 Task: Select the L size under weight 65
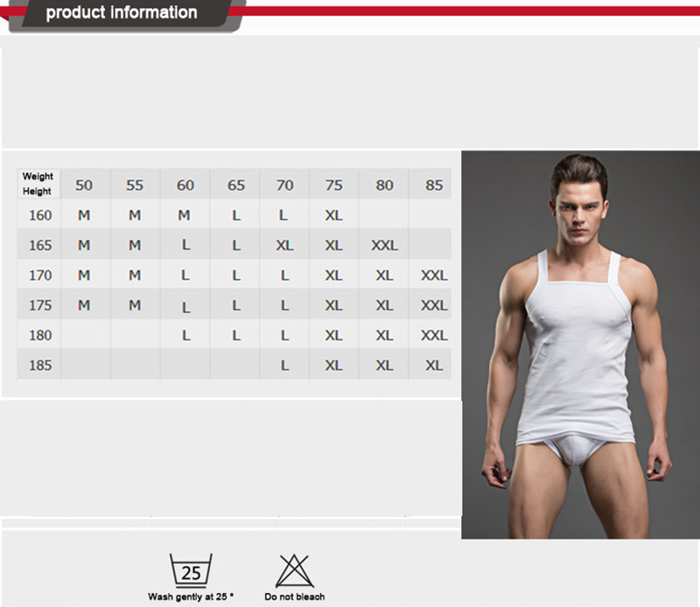click(x=234, y=215)
